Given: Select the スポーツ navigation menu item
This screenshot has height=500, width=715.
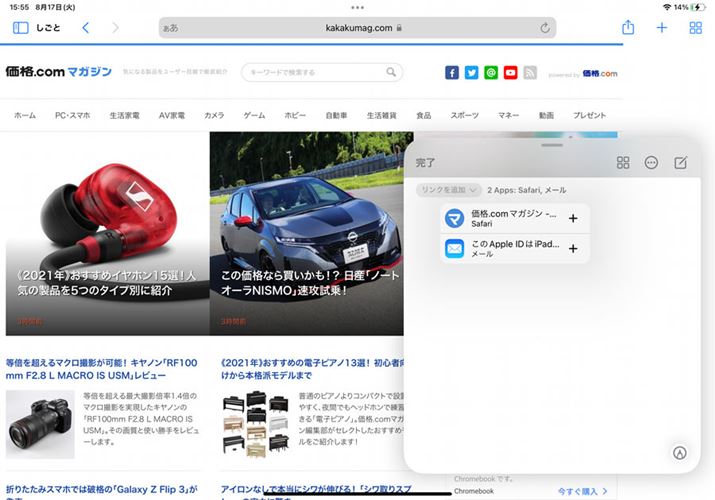Looking at the screenshot, I should click(464, 116).
